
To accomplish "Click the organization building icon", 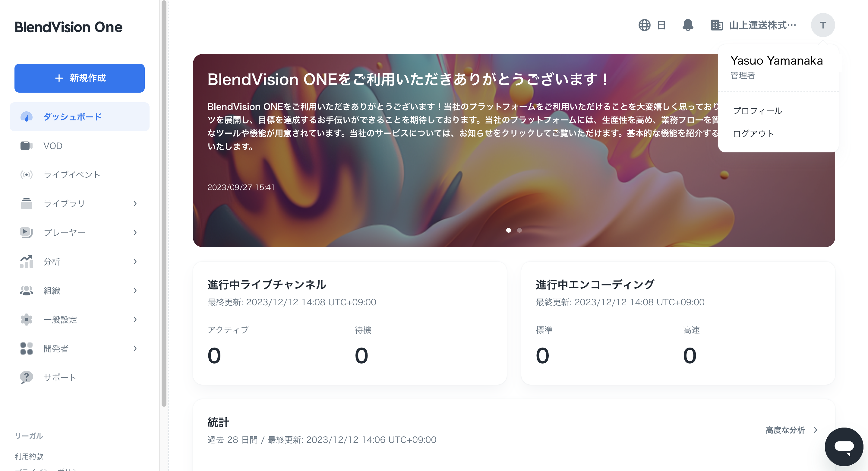I will [716, 25].
